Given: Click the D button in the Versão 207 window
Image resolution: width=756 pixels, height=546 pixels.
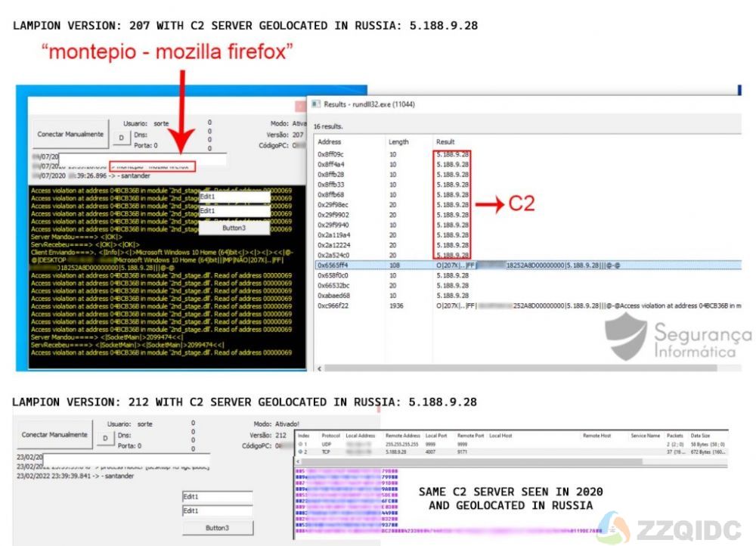Looking at the screenshot, I should tap(121, 138).
